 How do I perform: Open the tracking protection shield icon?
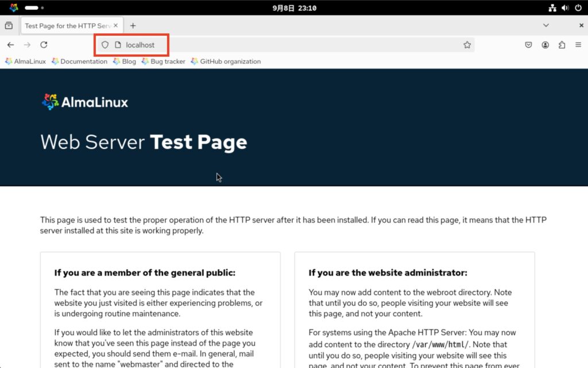[105, 45]
